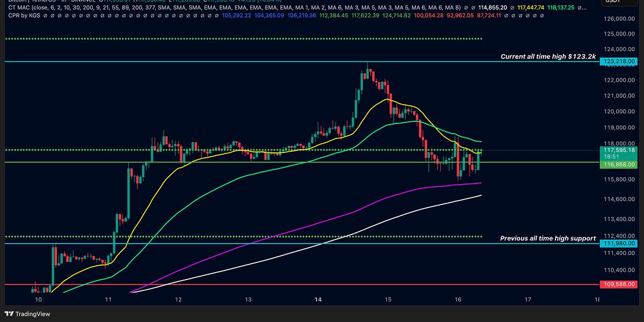Click the cyan 111,980.00 price label
The height and width of the screenshot is (322, 644).
click(x=619, y=244)
